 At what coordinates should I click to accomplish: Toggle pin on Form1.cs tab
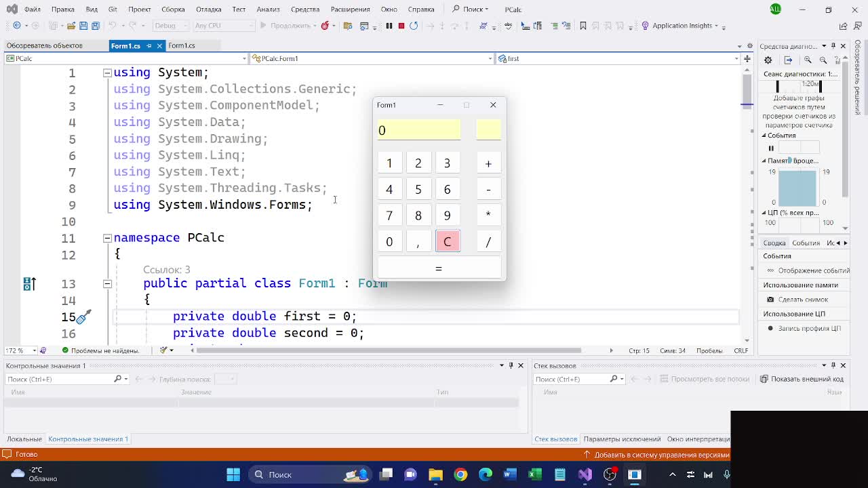click(149, 45)
